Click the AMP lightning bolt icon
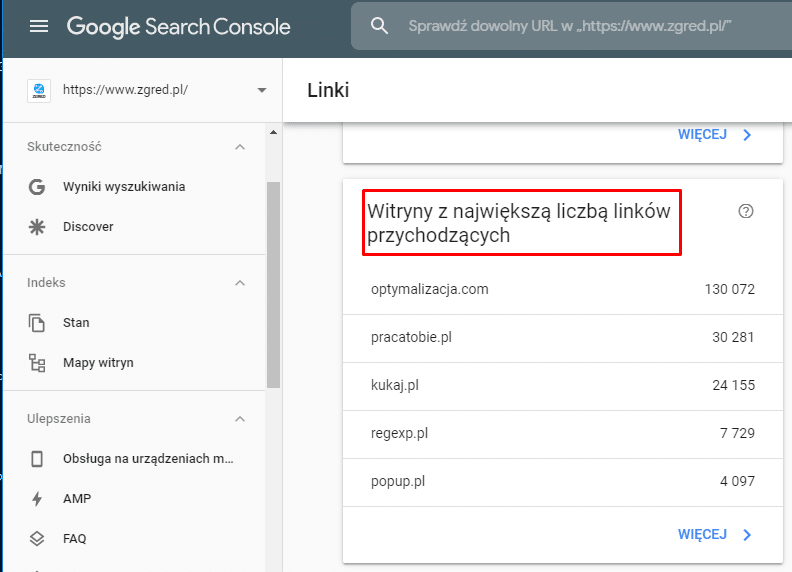Image resolution: width=792 pixels, height=572 pixels. [37, 499]
